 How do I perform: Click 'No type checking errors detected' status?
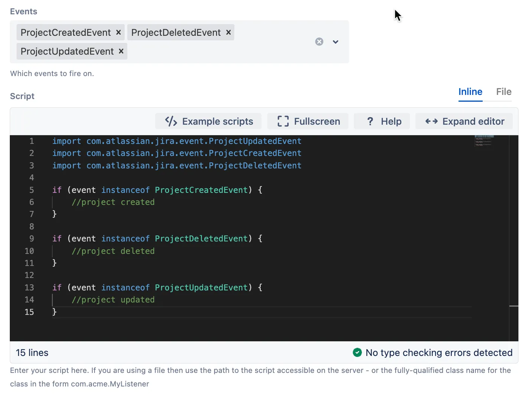coord(439,353)
